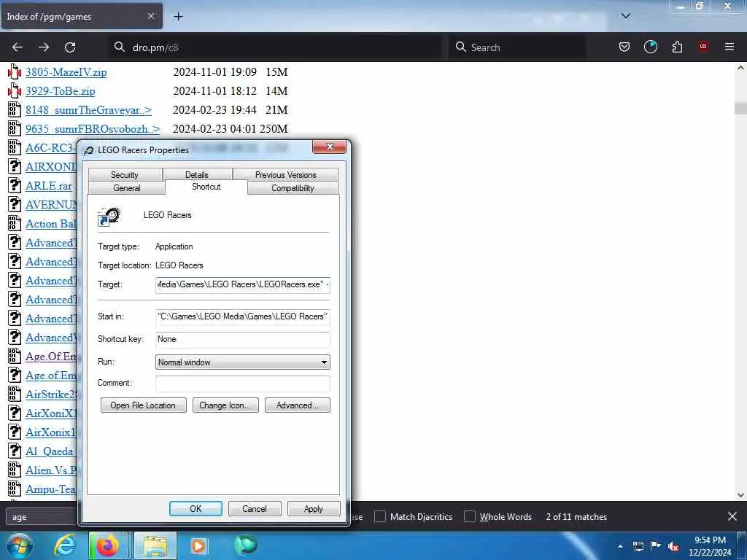The height and width of the screenshot is (560, 747).
Task: Click the dro.pm address bar
Action: pyautogui.click(x=275, y=47)
